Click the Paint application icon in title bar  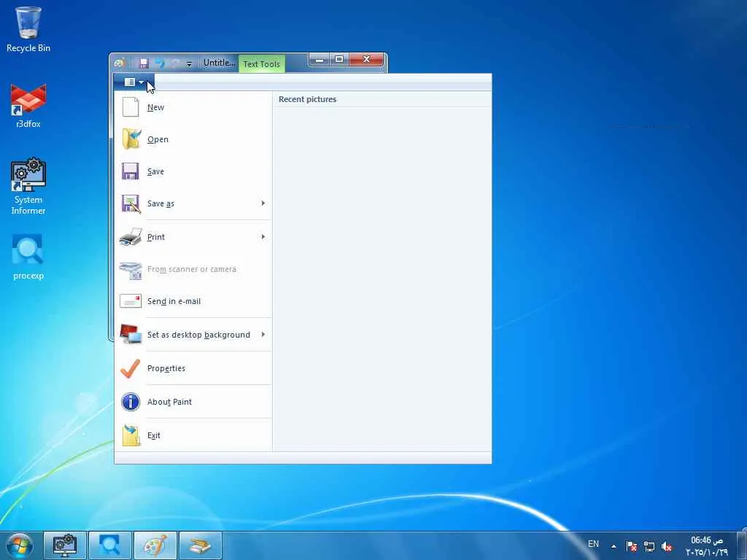119,63
